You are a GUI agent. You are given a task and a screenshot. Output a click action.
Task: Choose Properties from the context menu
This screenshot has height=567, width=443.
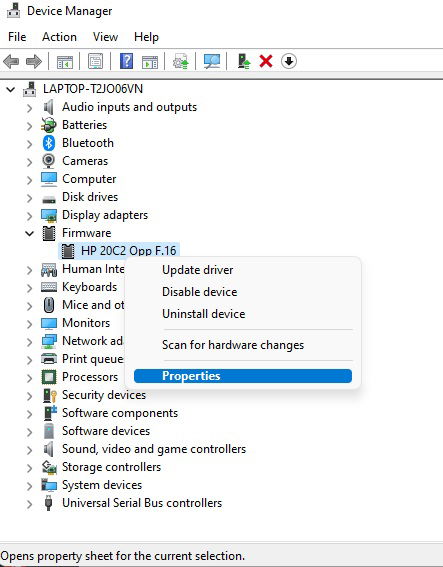[243, 376]
